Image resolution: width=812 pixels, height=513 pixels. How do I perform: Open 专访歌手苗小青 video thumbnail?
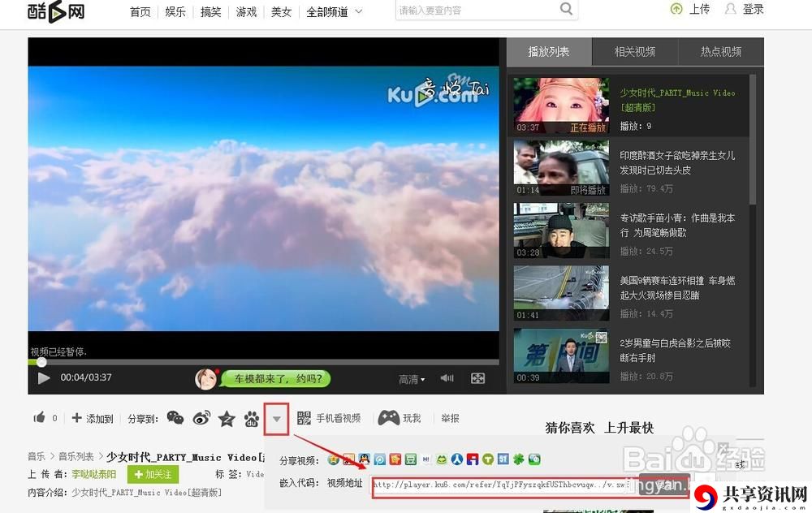pyautogui.click(x=561, y=231)
